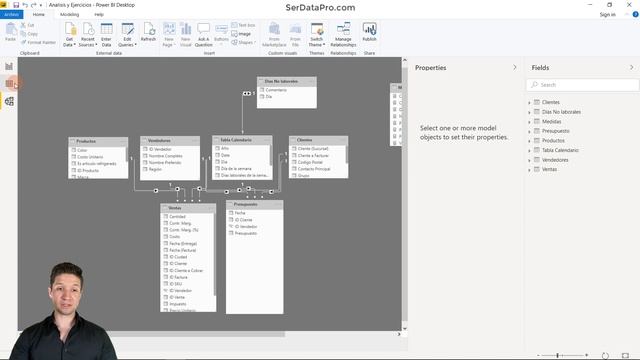
Task: Open the Shapes menu
Action: pos(243,42)
